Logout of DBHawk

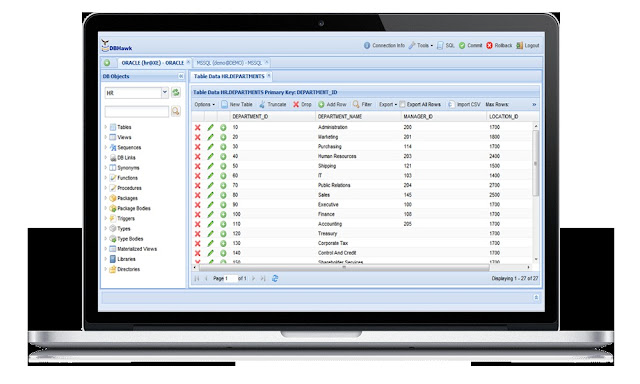528,45
